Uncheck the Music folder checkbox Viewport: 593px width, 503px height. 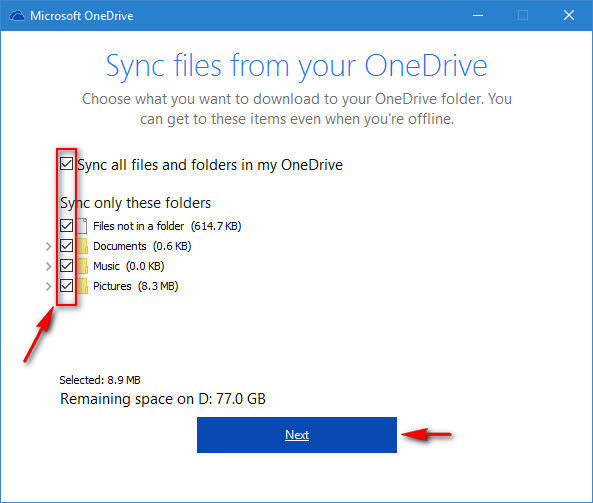[67, 265]
